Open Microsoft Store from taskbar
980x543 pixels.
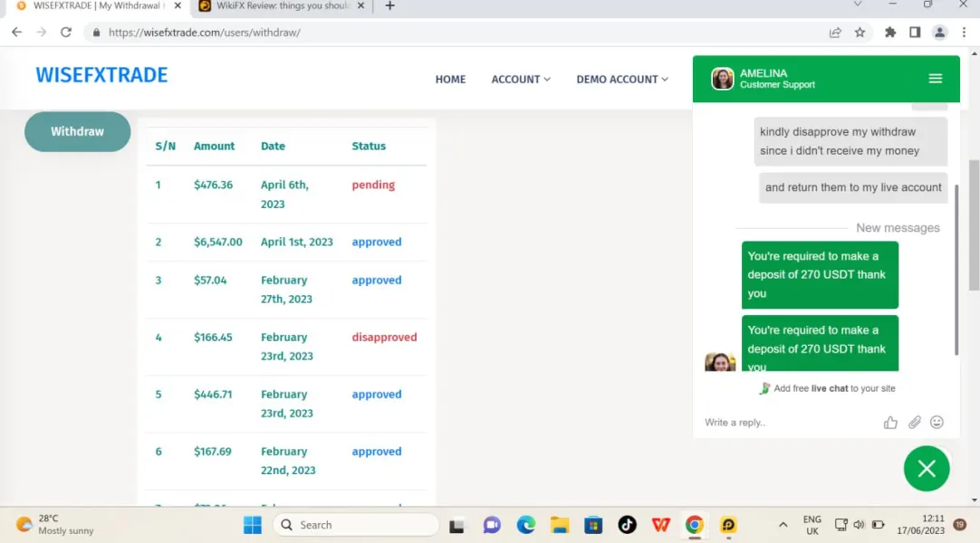pyautogui.click(x=593, y=526)
